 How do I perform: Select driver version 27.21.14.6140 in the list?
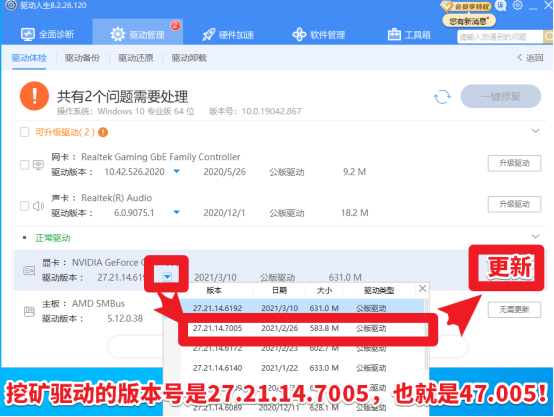pyautogui.click(x=302, y=368)
